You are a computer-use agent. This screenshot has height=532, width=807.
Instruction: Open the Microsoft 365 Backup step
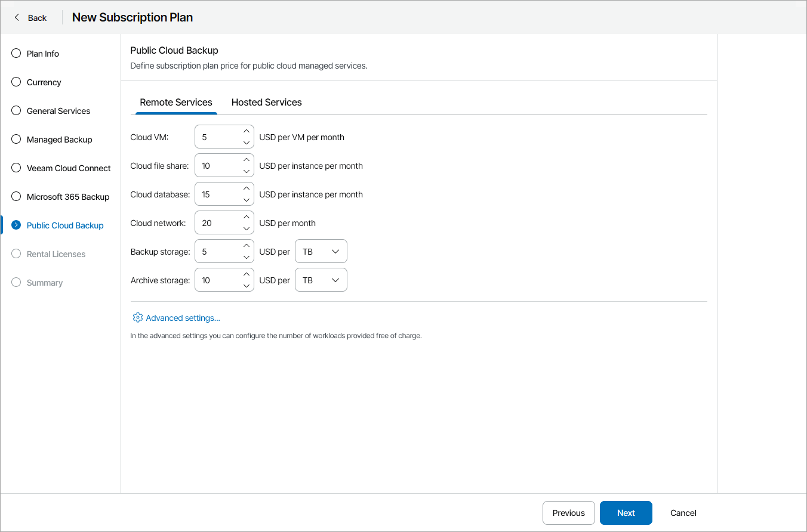[67, 197]
